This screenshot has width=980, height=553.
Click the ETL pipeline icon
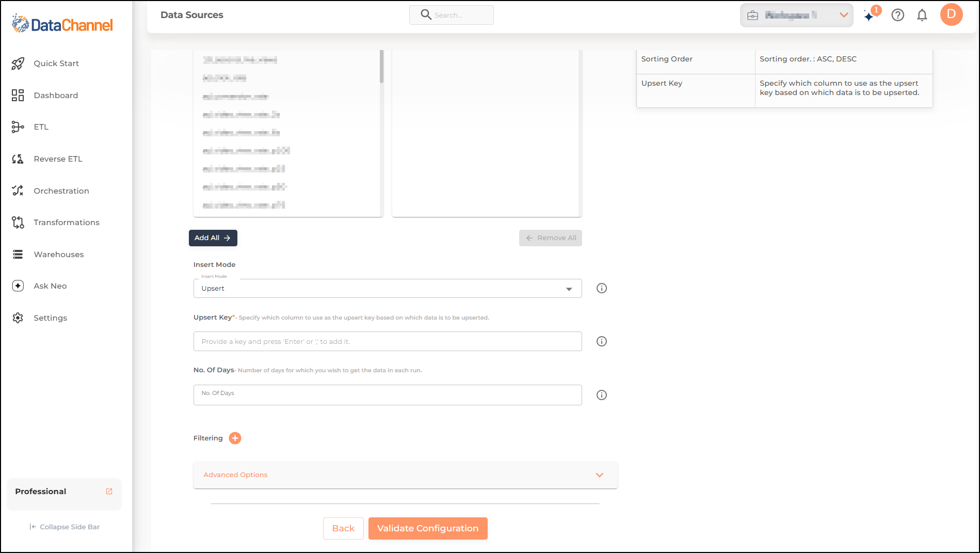18,127
